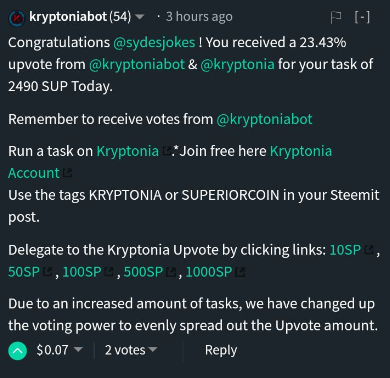Click the external icon beside 1000SP
Screen dimensions: 390x378
click(240, 272)
